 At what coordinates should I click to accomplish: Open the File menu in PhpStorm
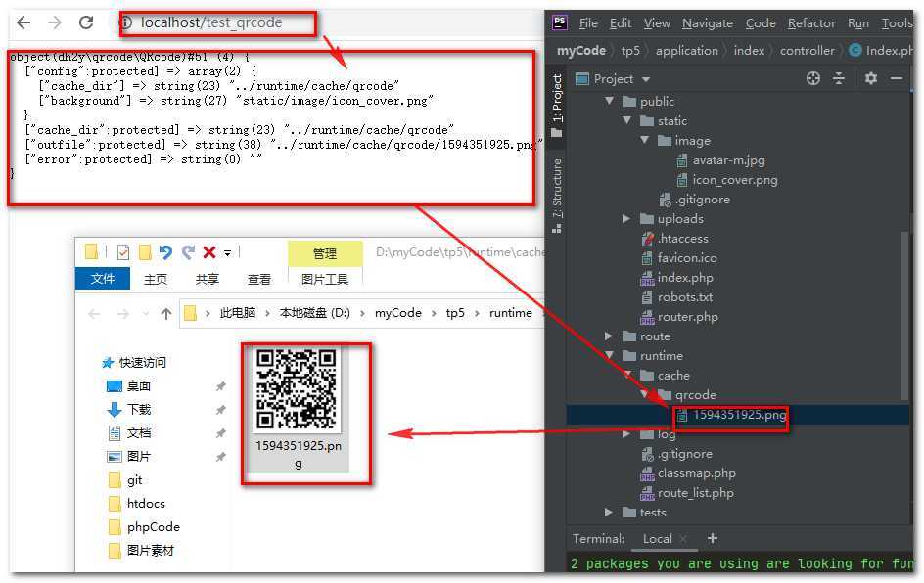point(588,22)
